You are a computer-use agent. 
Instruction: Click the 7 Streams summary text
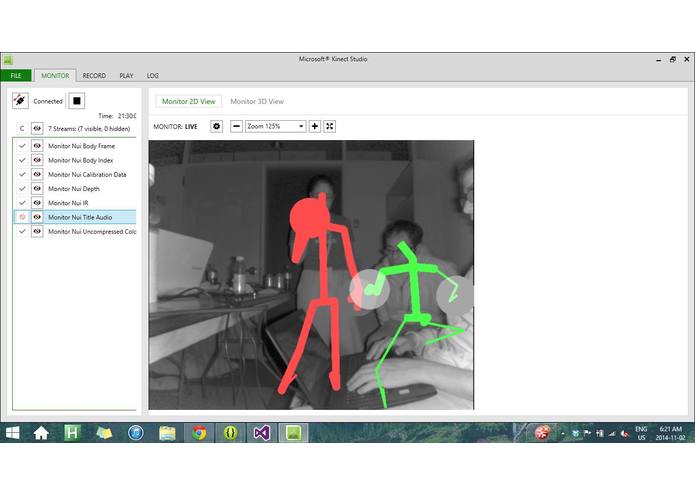coord(89,128)
